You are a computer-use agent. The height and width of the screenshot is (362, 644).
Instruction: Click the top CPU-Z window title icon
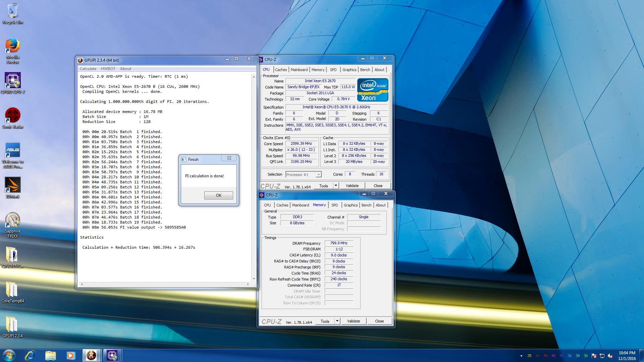click(x=261, y=60)
